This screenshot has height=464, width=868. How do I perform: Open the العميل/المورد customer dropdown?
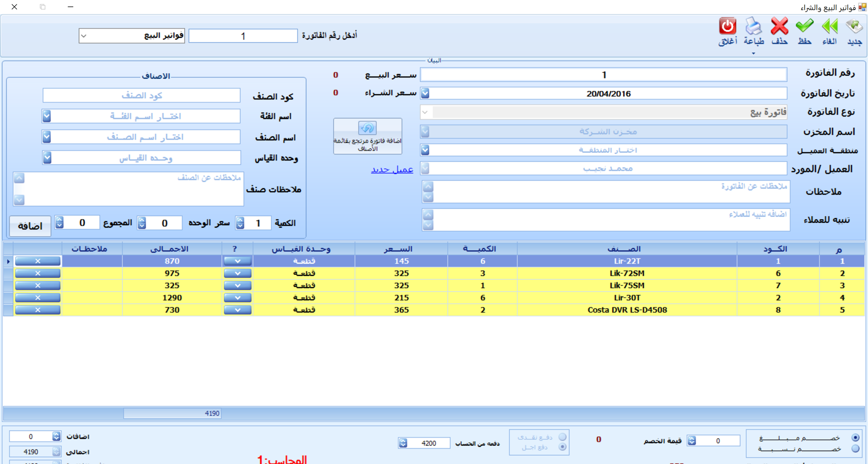425,168
